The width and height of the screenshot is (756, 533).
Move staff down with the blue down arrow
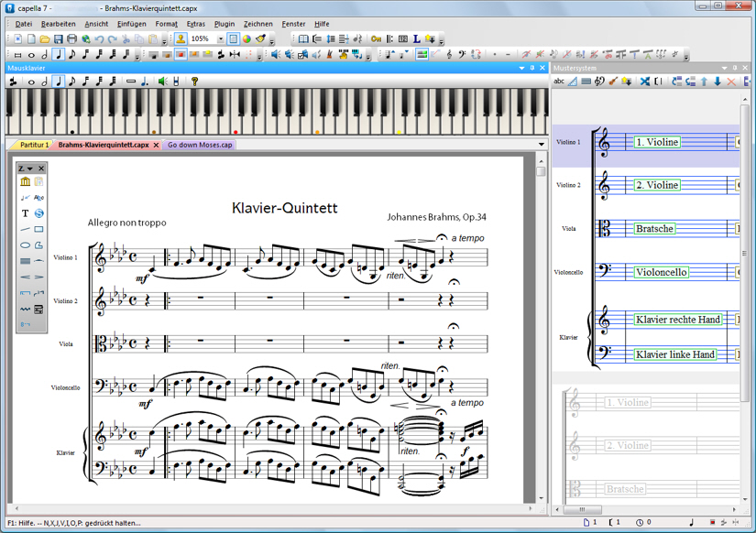pos(718,82)
